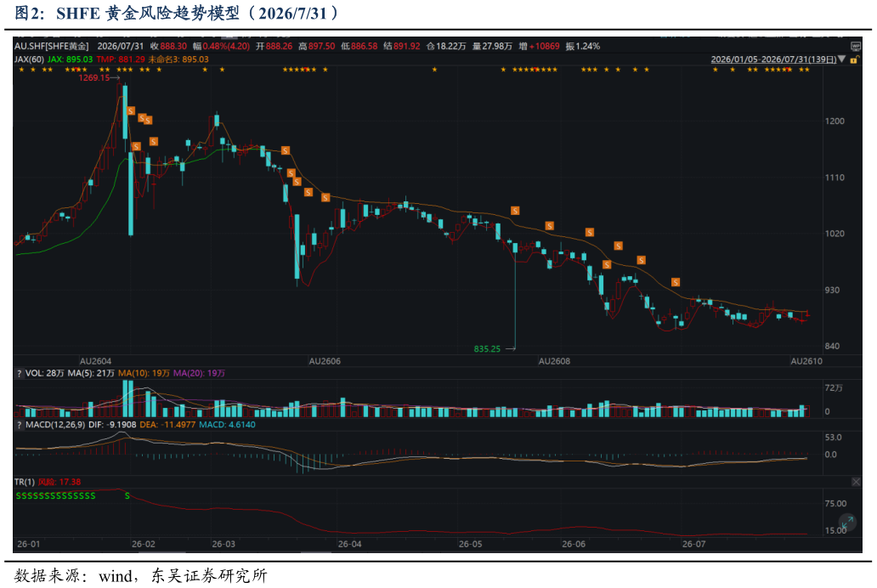The width and height of the screenshot is (877, 588).
Task: Click the DIF: -9.1908 readout
Action: click(112, 425)
